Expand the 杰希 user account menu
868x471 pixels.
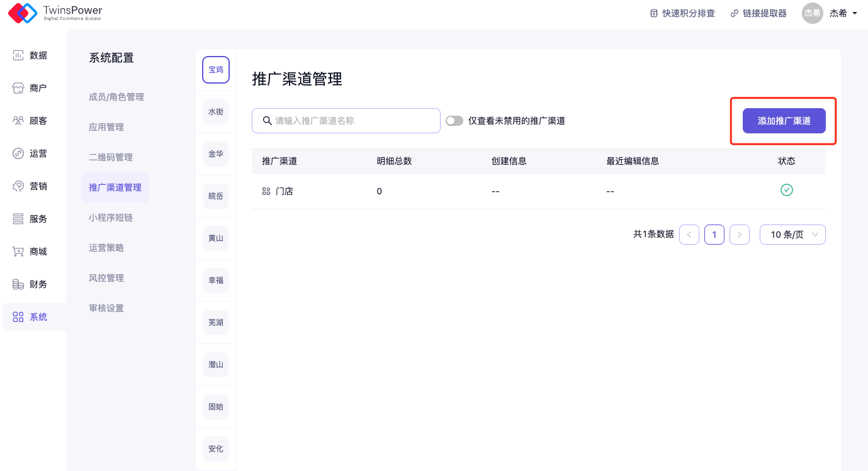coord(854,13)
